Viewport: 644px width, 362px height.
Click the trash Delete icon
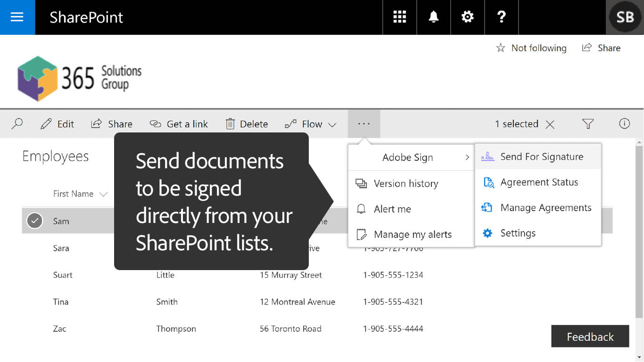[x=230, y=124]
